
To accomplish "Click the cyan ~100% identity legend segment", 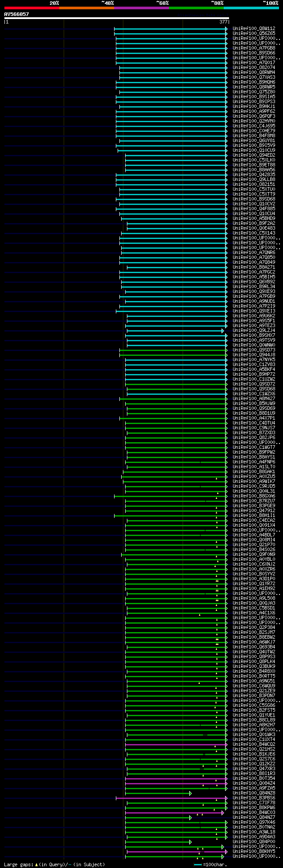I will point(251,8).
